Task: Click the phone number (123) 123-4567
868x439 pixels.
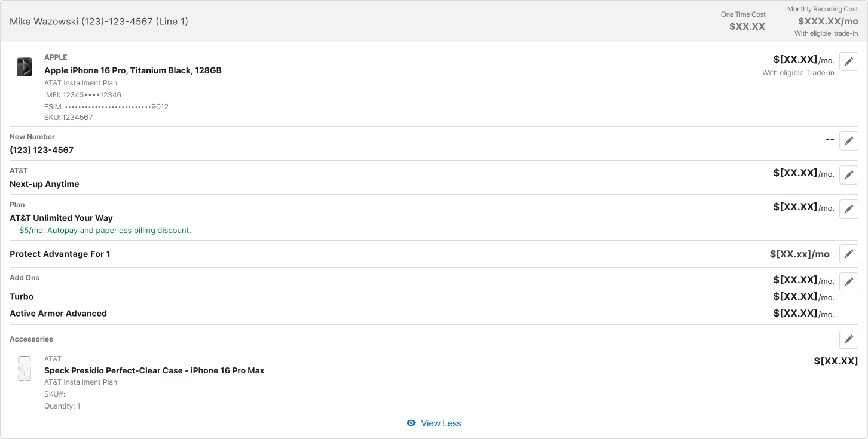Action: coord(42,150)
